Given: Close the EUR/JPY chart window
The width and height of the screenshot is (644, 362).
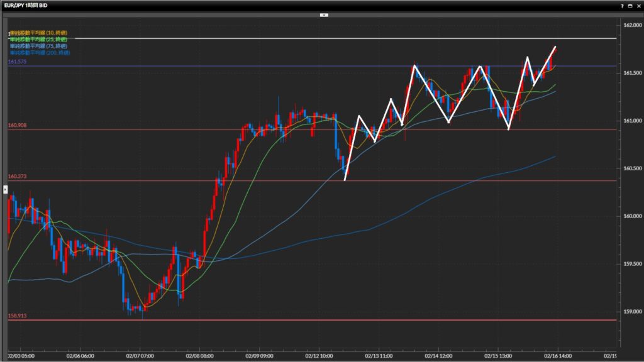Looking at the screenshot, I should coord(638,5).
